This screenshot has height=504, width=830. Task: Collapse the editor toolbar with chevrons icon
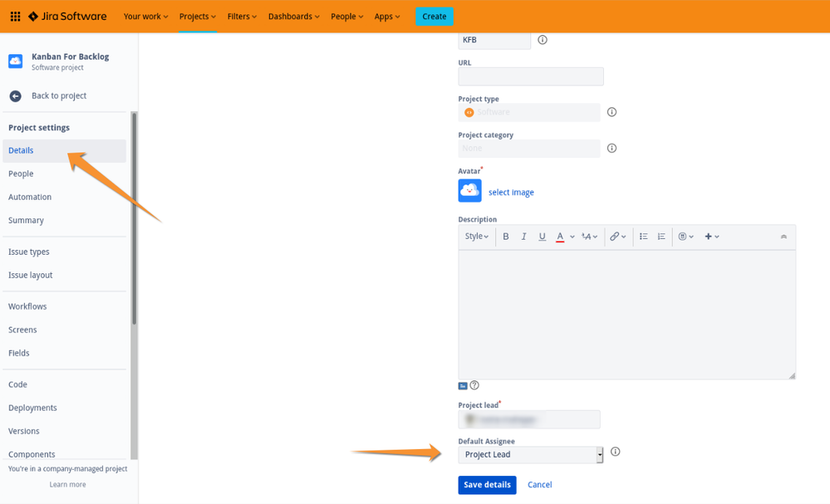[x=784, y=237]
